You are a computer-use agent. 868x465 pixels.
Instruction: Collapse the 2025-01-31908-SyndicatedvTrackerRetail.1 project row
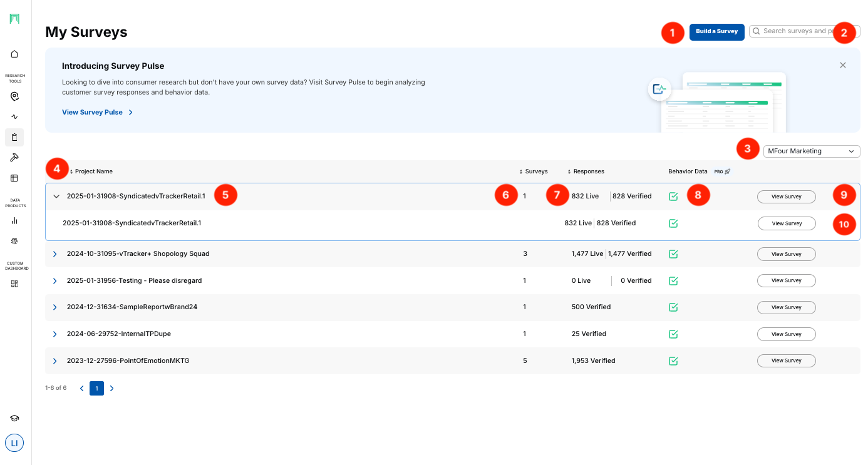coord(56,197)
